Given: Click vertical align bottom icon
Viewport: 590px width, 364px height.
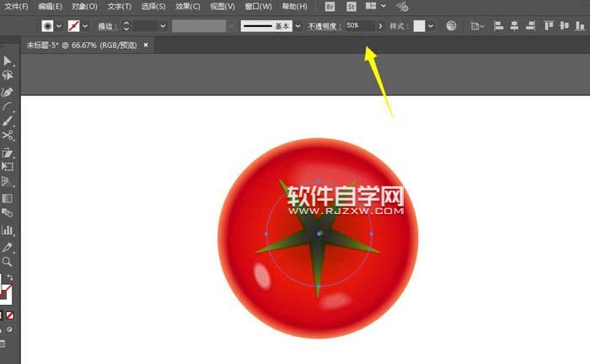Looking at the screenshot, I should [580, 25].
